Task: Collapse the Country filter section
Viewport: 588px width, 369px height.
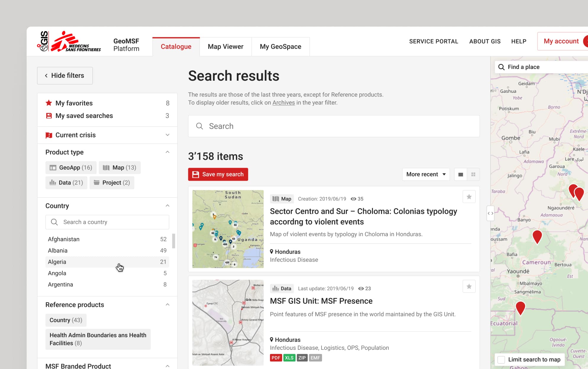Action: pyautogui.click(x=167, y=206)
